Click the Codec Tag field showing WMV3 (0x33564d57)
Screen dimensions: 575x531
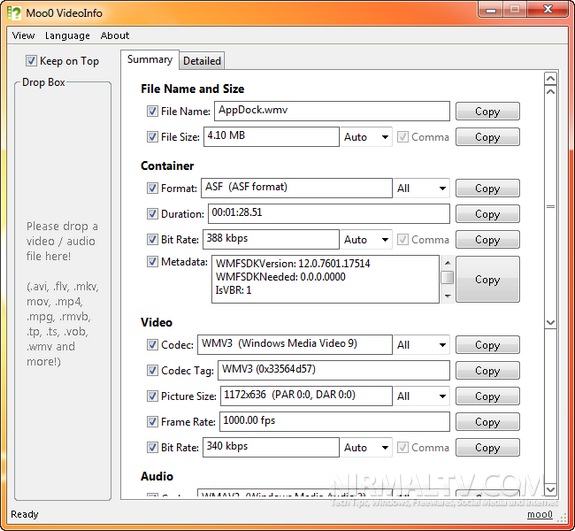pos(334,370)
